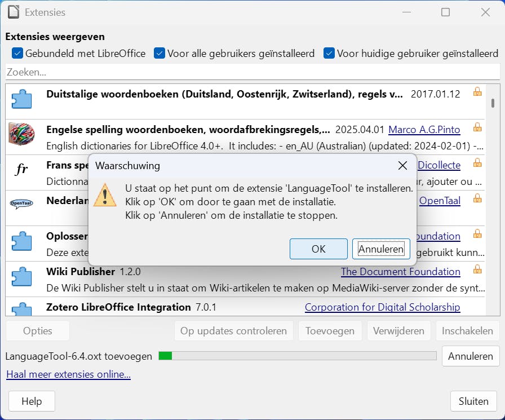The height and width of the screenshot is (420, 505).
Task: Click the French dictionary 'fr' icon
Action: pos(21,169)
